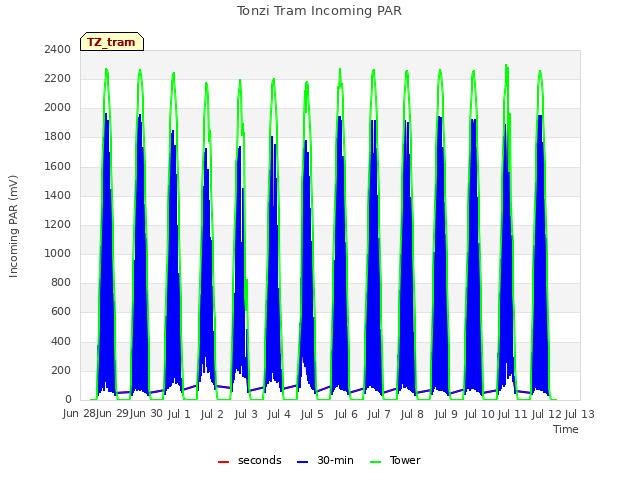
Task: Click the red seconds legend swatch
Action: point(223,462)
